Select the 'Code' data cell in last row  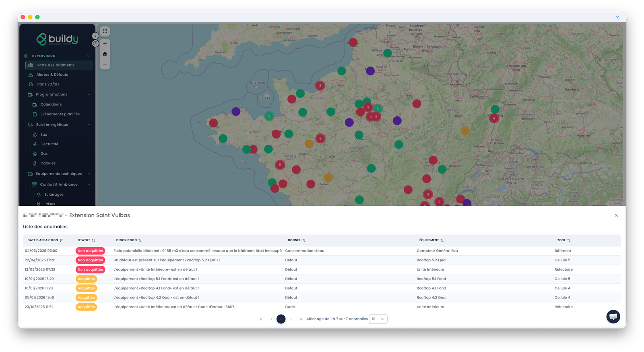[x=290, y=307]
